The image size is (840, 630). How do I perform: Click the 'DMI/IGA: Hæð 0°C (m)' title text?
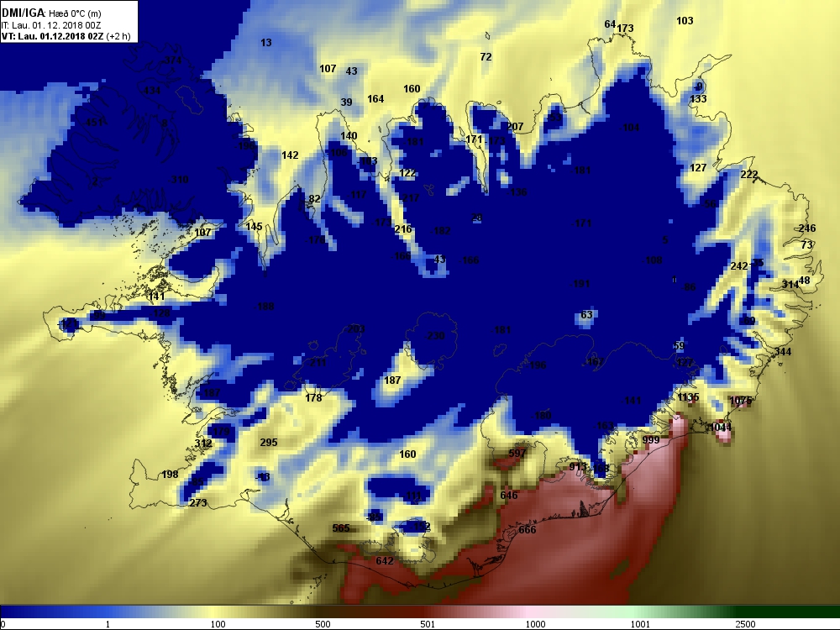(51, 13)
